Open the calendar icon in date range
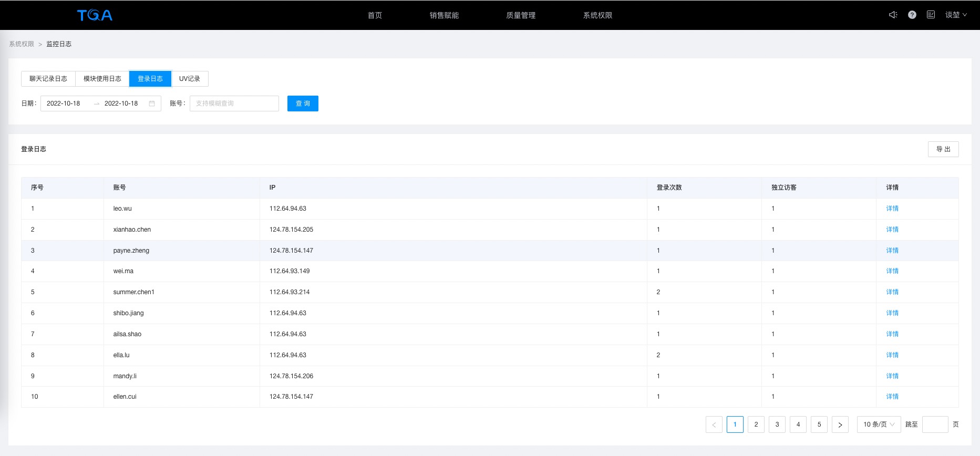This screenshot has height=456, width=980. 152,103
